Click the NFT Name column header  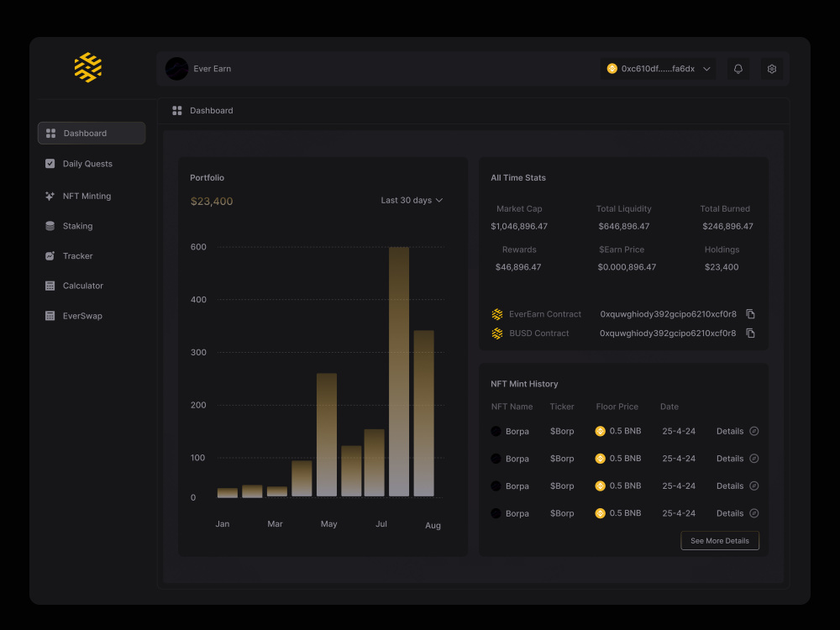click(x=512, y=407)
